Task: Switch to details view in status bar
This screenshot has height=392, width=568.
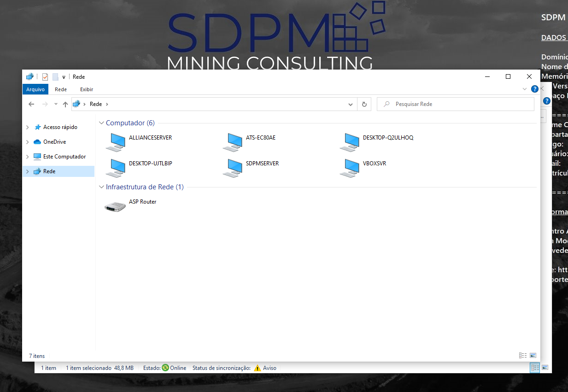Action: [523, 356]
